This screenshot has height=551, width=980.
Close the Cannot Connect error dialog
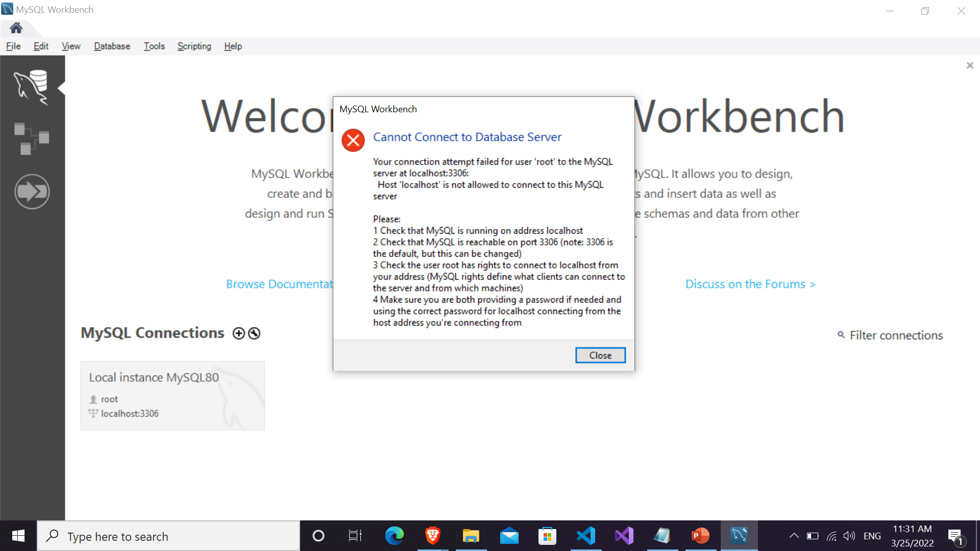[600, 355]
